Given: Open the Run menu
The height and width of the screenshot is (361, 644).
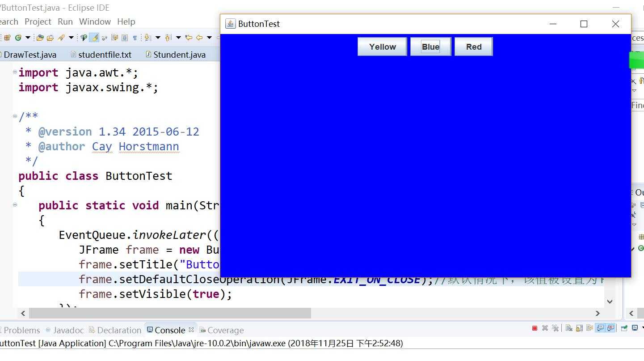Looking at the screenshot, I should tap(65, 21).
